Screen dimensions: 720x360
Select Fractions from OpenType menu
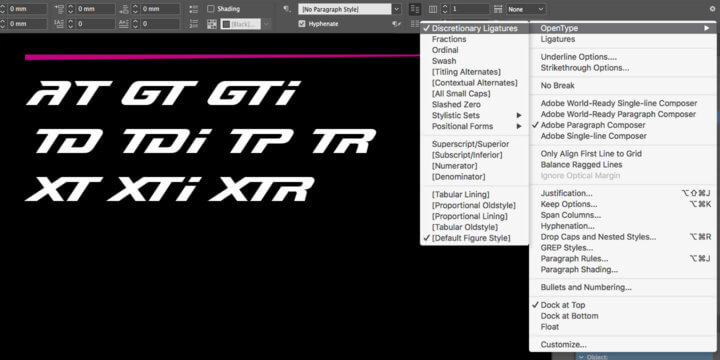[474, 39]
